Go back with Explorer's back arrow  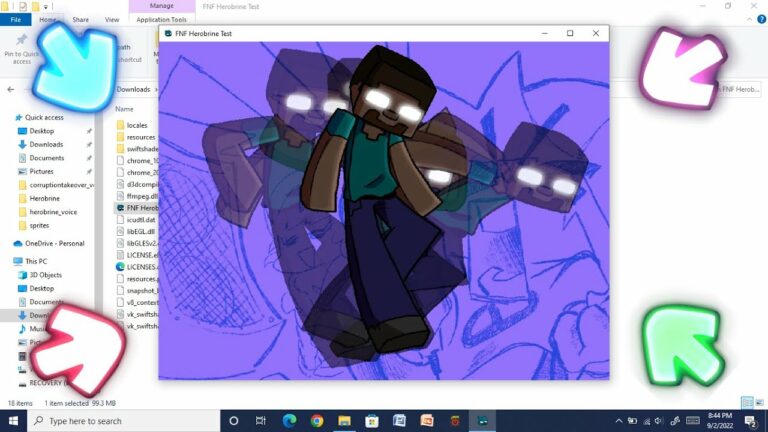[x=11, y=89]
